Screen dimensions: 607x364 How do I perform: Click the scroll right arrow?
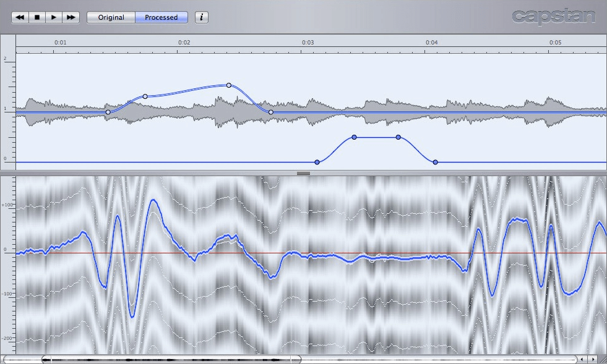pyautogui.click(x=593, y=359)
